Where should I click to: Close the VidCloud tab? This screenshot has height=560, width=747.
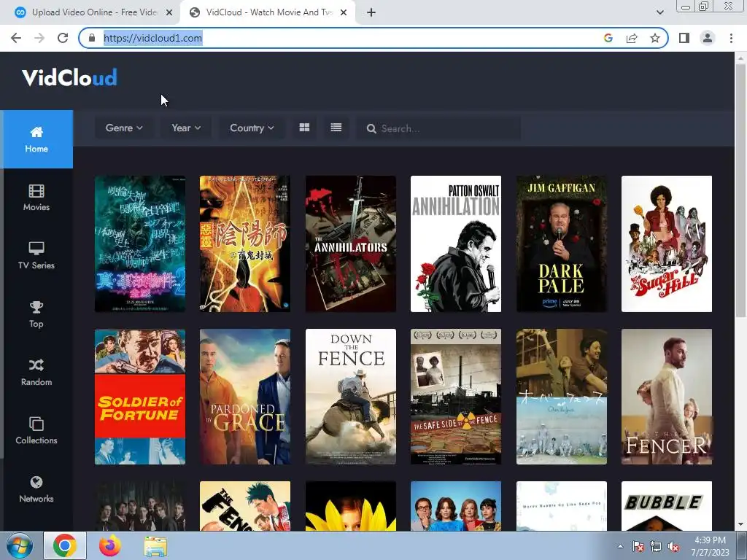pos(344,13)
